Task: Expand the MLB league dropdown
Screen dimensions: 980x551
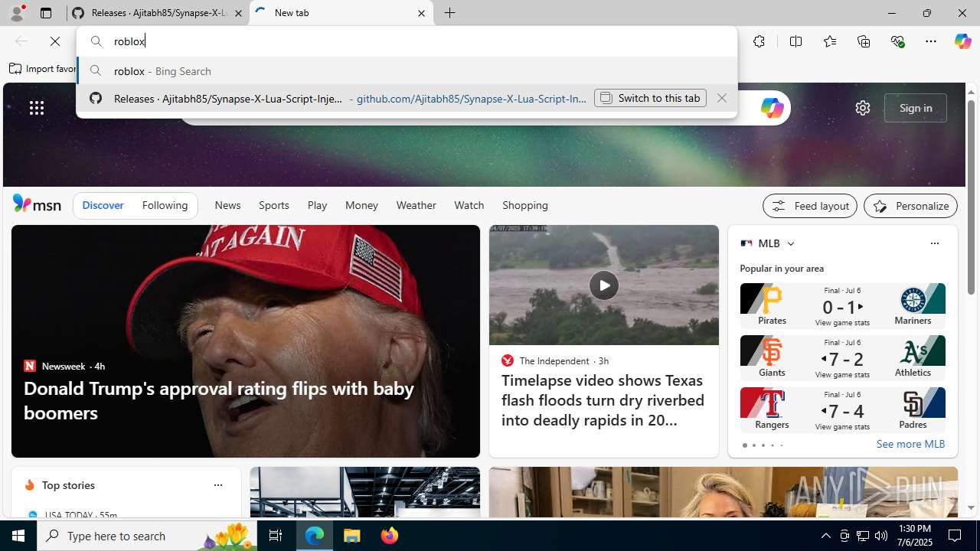Action: click(790, 243)
